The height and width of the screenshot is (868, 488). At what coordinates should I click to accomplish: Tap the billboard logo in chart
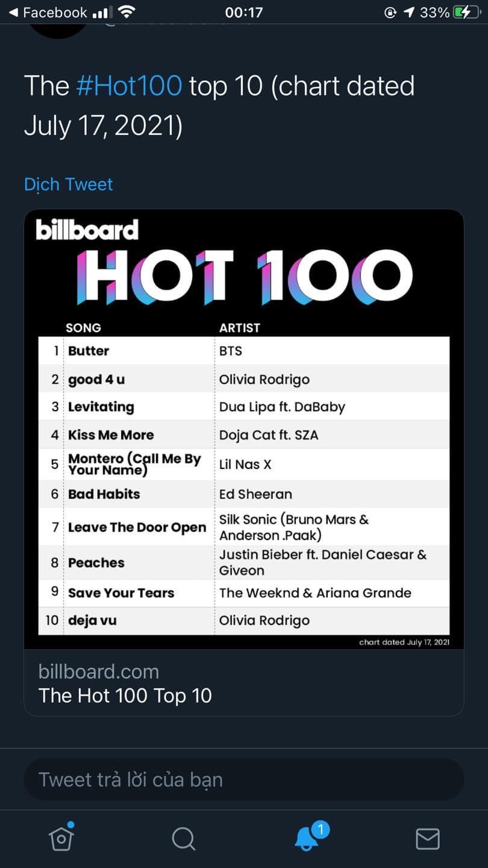[87, 230]
